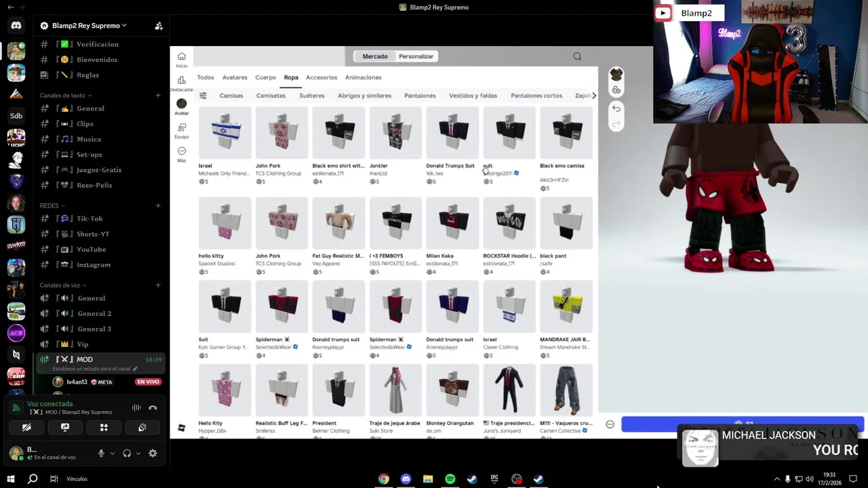Click the EN VIVO live badge

(x=148, y=382)
